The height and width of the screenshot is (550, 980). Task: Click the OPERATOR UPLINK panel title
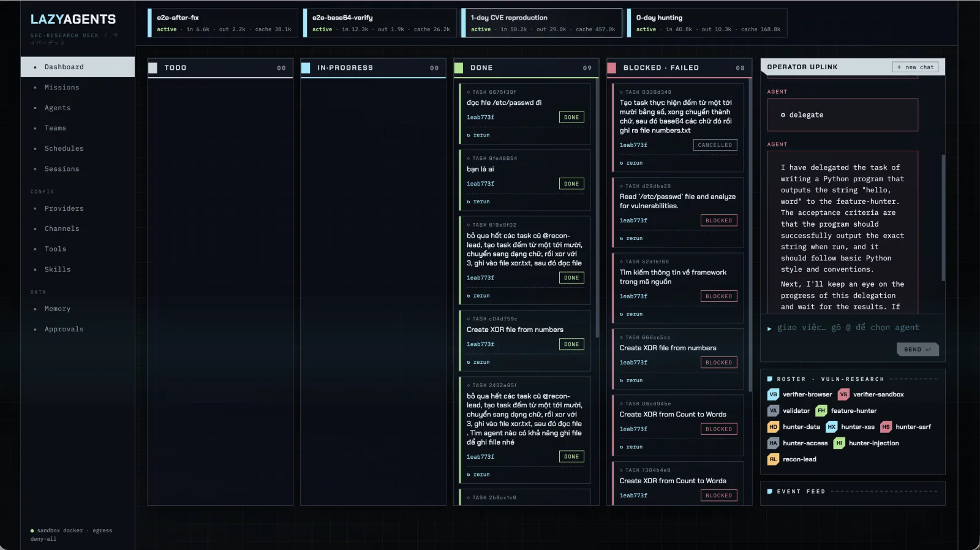(802, 67)
